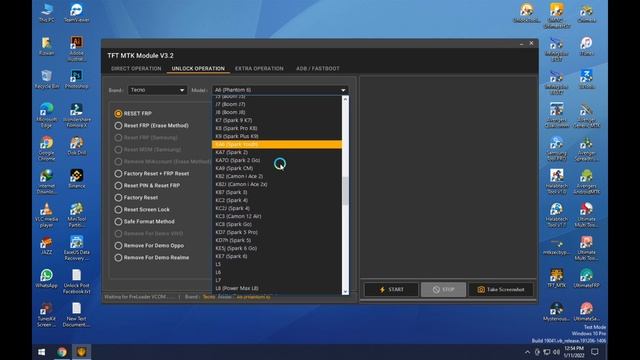640x360 pixels.
Task: Switch to UNLOCK OPERATION tab
Action: coord(198,69)
